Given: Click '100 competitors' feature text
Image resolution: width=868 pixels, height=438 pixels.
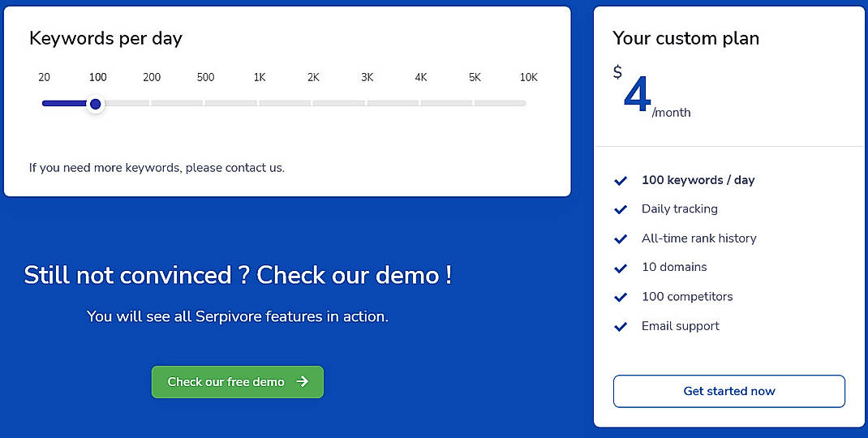Looking at the screenshot, I should coord(687,296).
